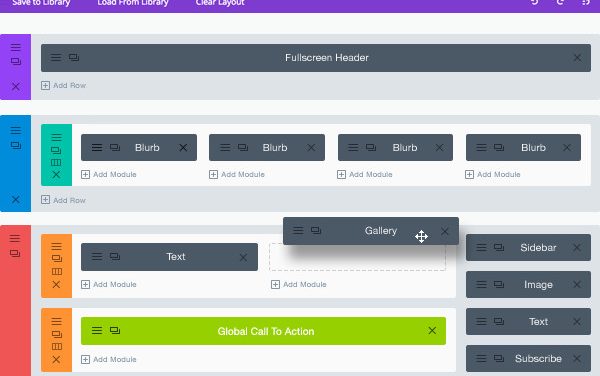Clone the Subscribe module
This screenshot has height=376, width=600.
click(x=499, y=358)
